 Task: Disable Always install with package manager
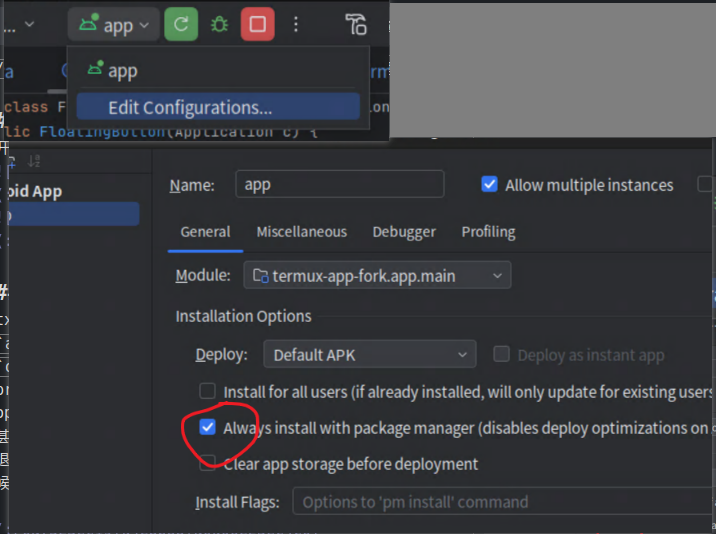(x=208, y=427)
